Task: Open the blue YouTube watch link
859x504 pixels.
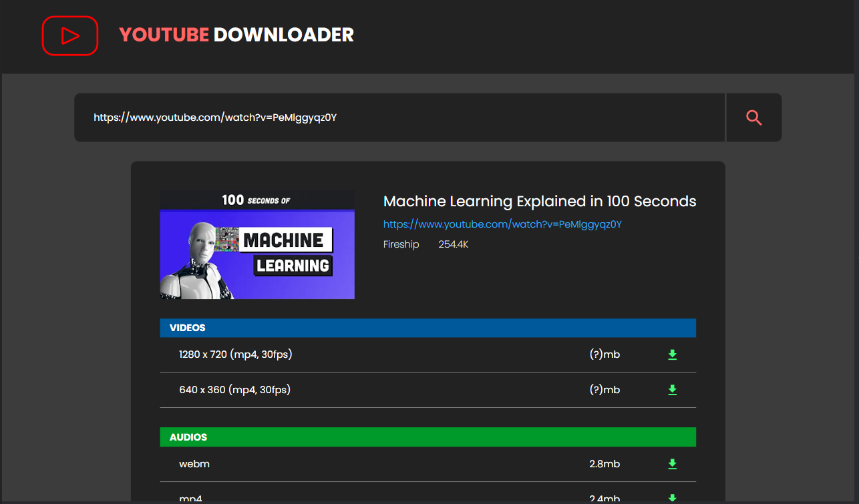Action: [502, 224]
